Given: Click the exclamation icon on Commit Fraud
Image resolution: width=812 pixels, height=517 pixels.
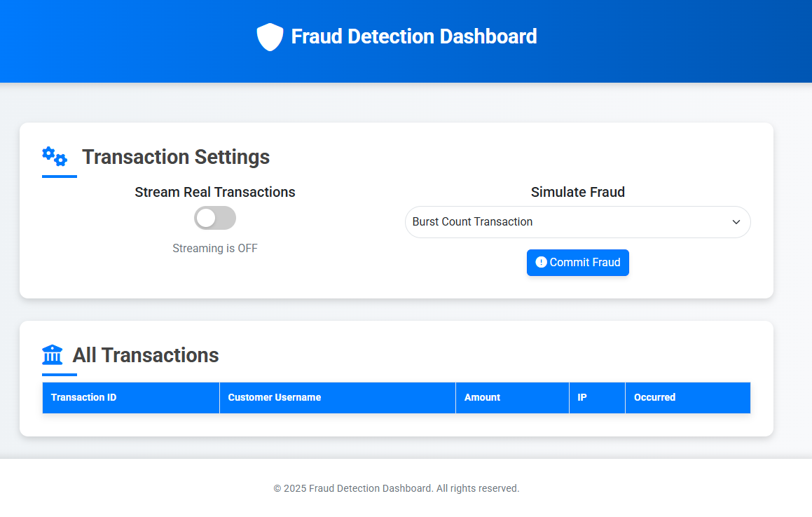Looking at the screenshot, I should [x=541, y=262].
